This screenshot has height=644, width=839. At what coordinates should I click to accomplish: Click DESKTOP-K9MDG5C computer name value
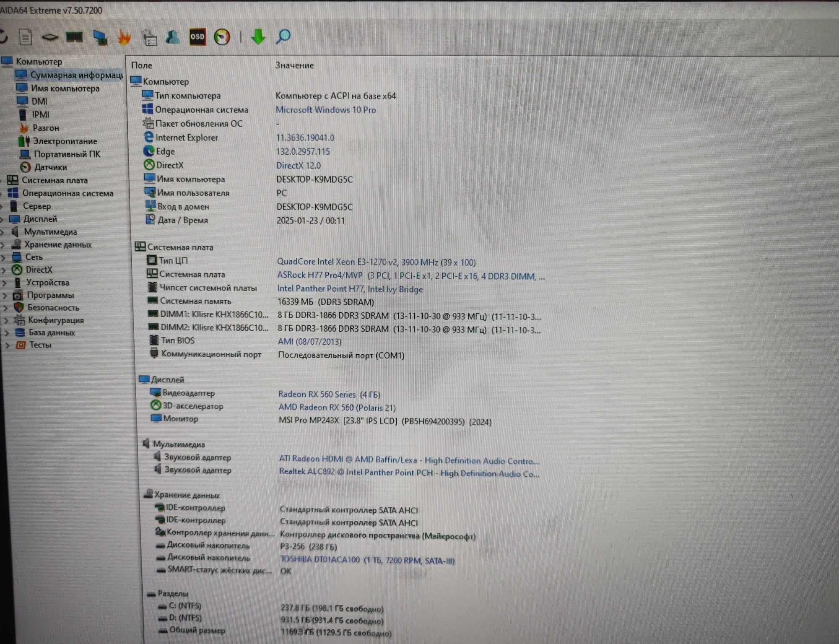(314, 179)
